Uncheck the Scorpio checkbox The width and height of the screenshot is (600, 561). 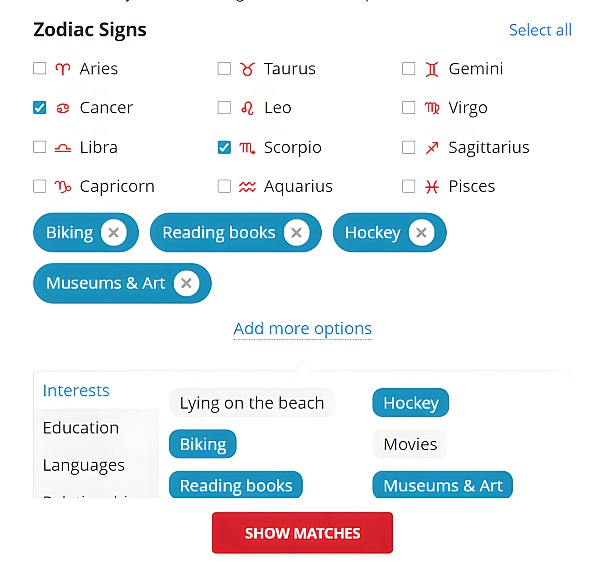[x=224, y=148]
